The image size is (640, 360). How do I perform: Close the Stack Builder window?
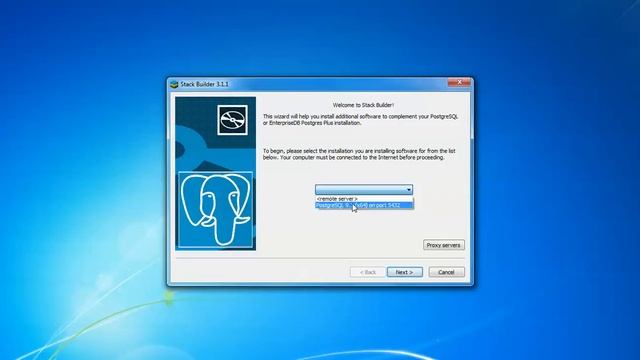[x=459, y=82]
